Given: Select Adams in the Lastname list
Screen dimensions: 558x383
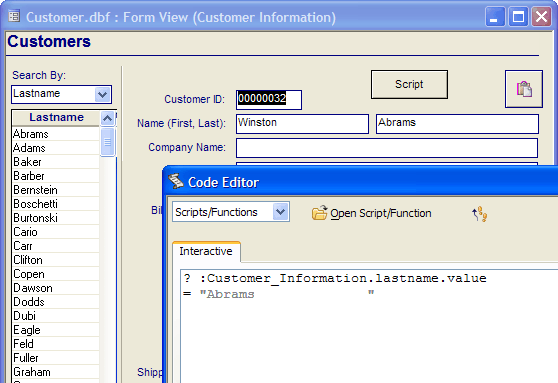Looking at the screenshot, I should 56,148.
